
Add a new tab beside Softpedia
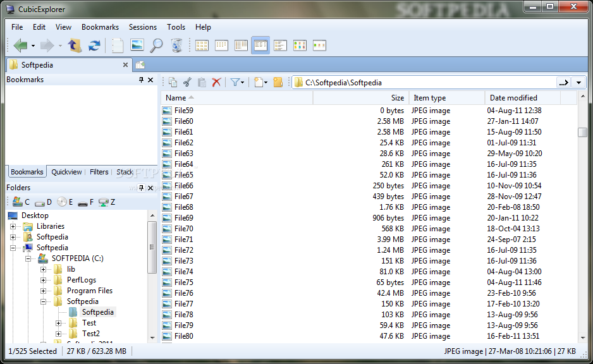point(140,65)
